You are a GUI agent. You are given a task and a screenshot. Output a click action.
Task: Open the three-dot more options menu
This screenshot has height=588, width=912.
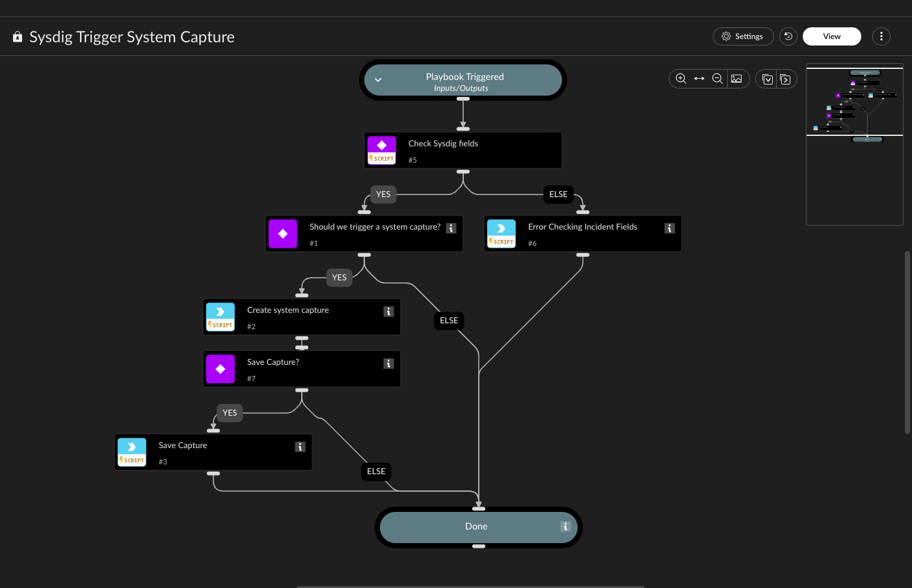pos(881,36)
